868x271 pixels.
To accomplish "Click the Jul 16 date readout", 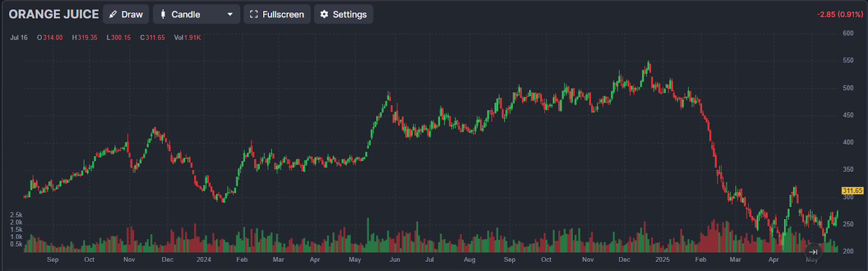I will [19, 37].
